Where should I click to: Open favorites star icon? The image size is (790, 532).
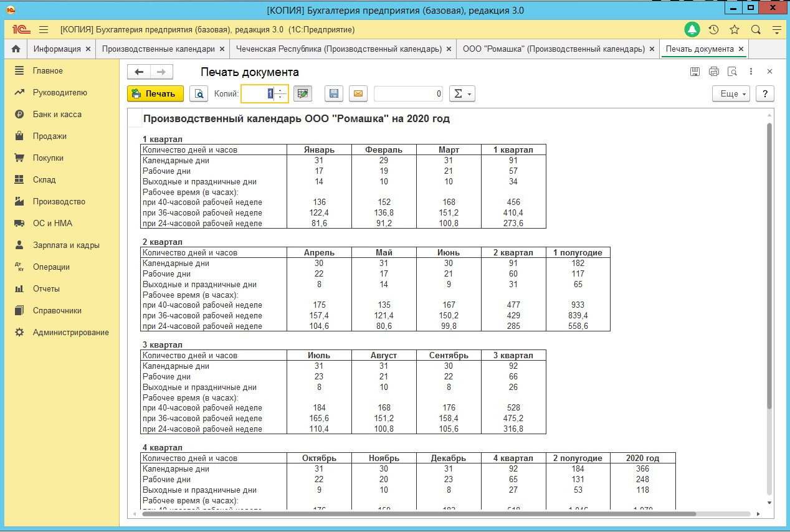coord(735,29)
